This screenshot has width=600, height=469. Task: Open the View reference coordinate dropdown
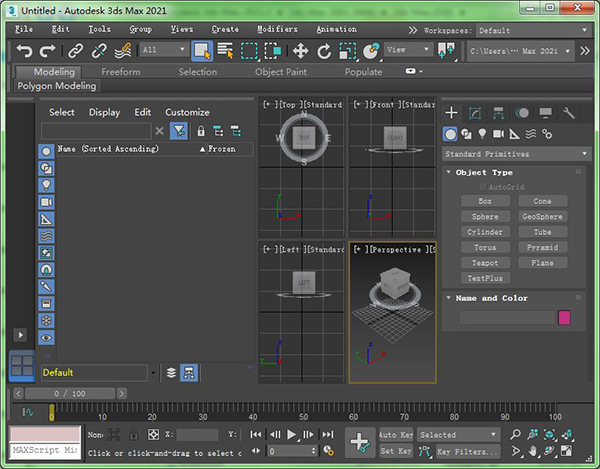tap(408, 49)
